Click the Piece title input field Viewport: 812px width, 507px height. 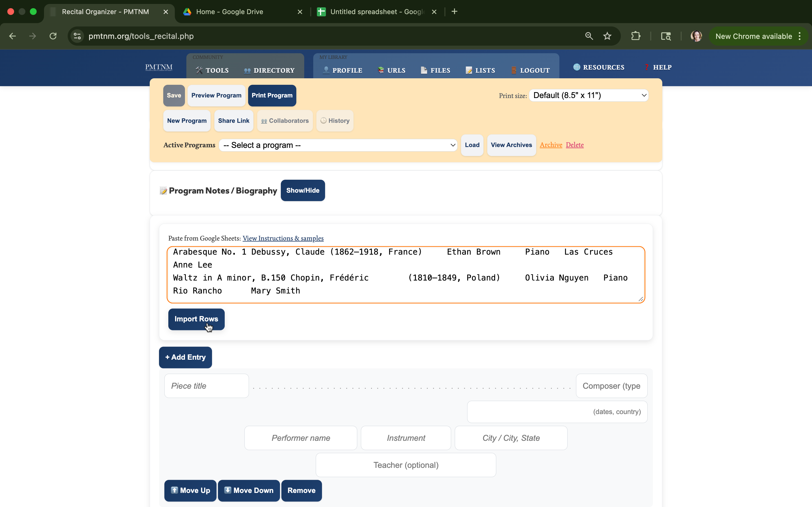(x=206, y=386)
